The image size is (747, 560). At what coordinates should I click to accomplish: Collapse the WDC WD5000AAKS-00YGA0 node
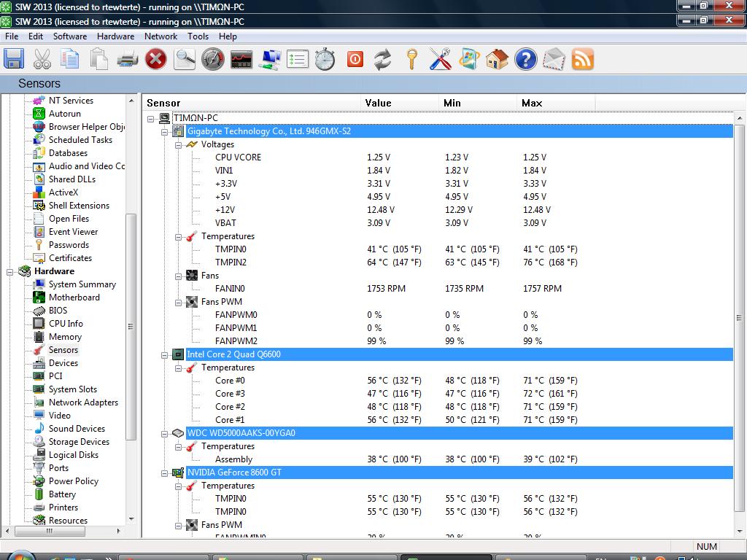pos(164,434)
